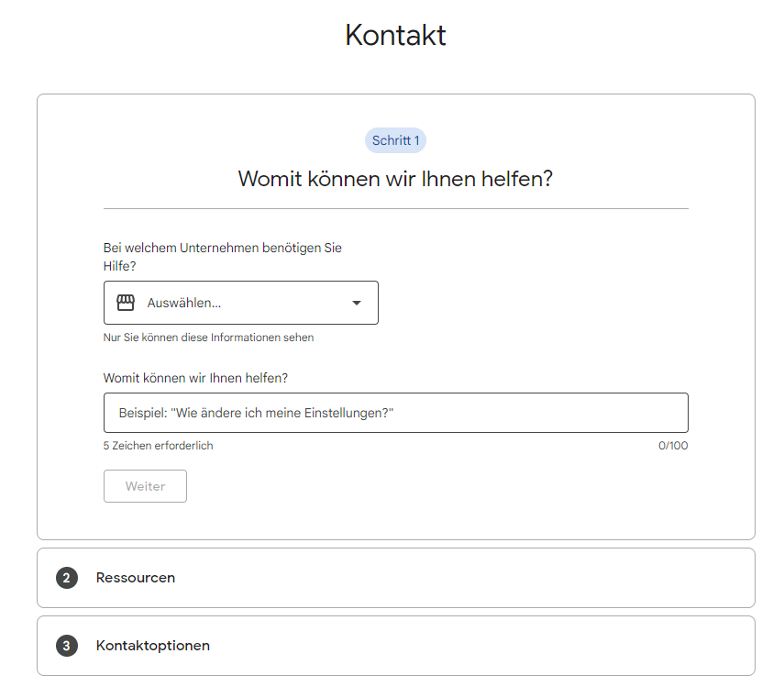Open step 3 via the Kontaktoptionen title
The image size is (784, 698).
(x=152, y=646)
